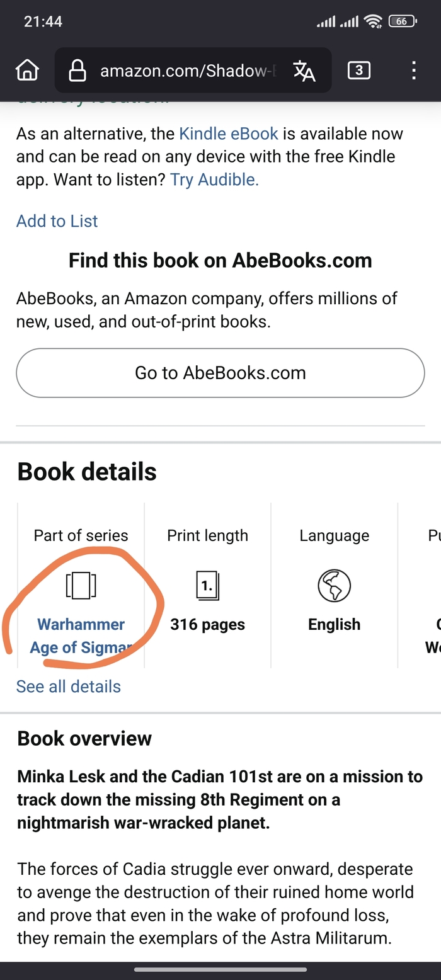Tap the Book overview heading
441x980 pixels.
coord(84,738)
